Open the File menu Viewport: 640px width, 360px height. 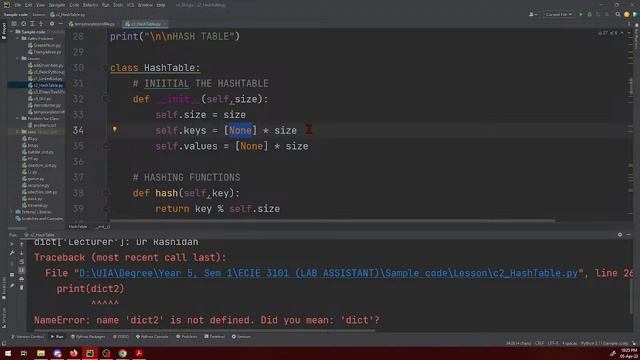pyautogui.click(x=18, y=5)
